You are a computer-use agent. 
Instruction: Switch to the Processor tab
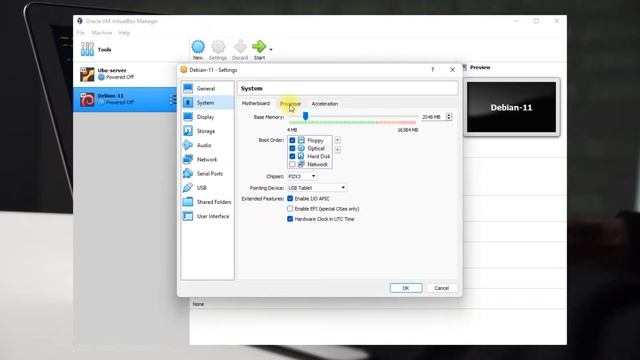click(x=290, y=104)
